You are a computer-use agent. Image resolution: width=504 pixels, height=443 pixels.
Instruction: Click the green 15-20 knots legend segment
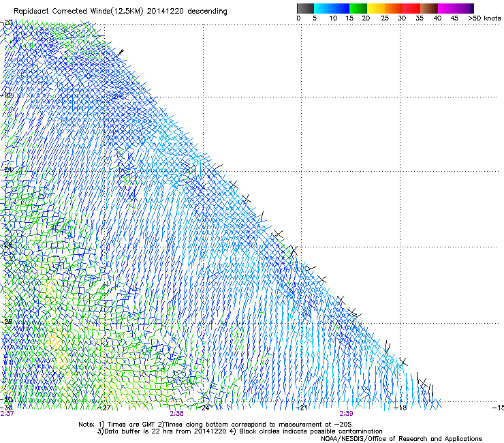click(358, 8)
